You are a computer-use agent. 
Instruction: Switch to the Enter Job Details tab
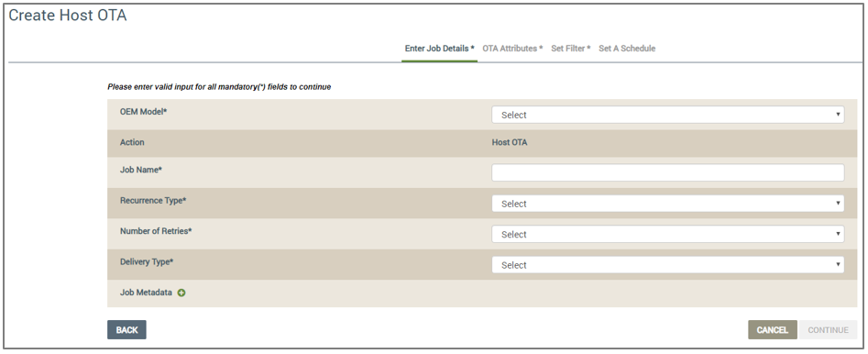click(440, 49)
